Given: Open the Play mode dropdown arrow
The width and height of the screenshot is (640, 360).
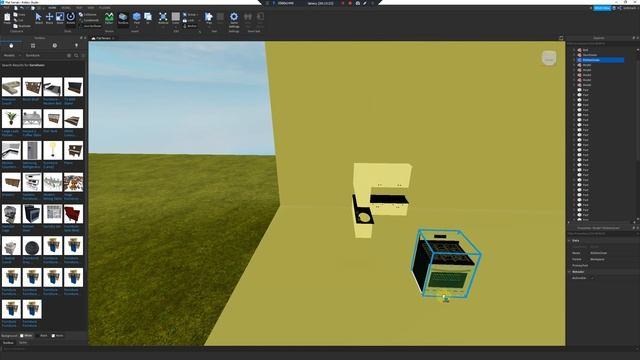Looking at the screenshot, I should click(x=209, y=27).
